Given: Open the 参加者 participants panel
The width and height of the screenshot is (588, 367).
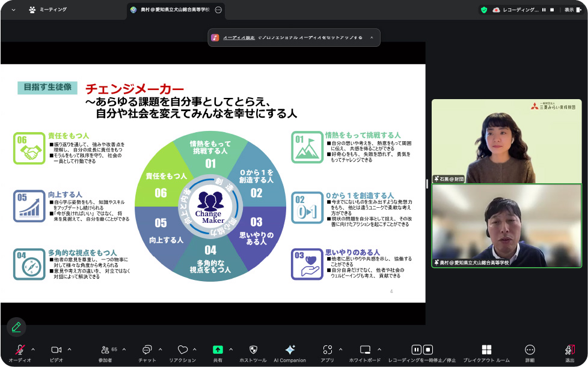Looking at the screenshot, I should (106, 350).
